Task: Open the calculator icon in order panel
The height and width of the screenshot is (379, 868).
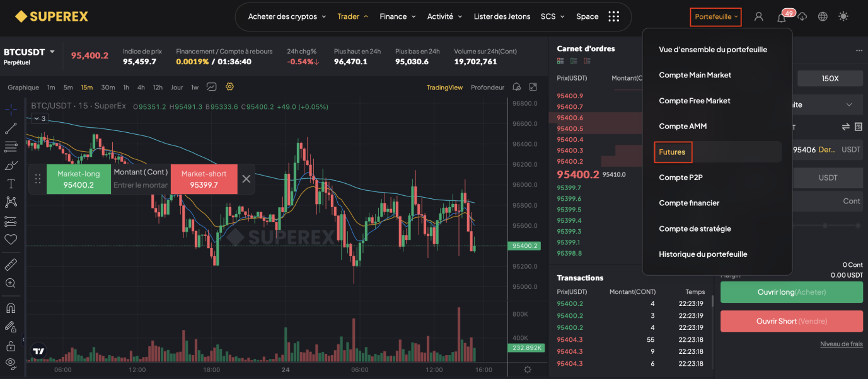Action: click(x=858, y=127)
